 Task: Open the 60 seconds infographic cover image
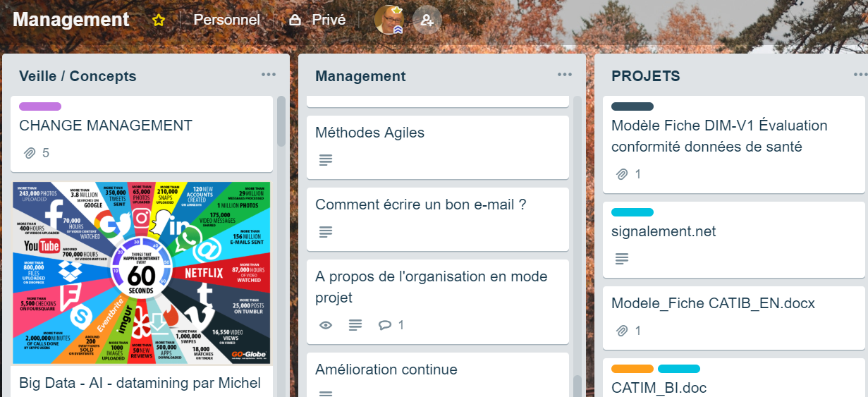142,273
